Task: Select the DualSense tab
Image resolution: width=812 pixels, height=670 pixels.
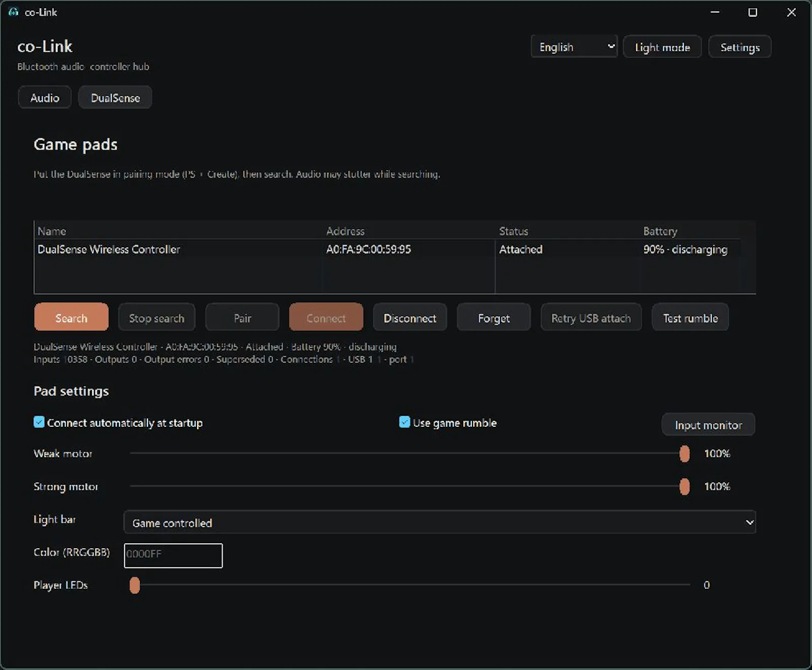Action: [x=115, y=97]
